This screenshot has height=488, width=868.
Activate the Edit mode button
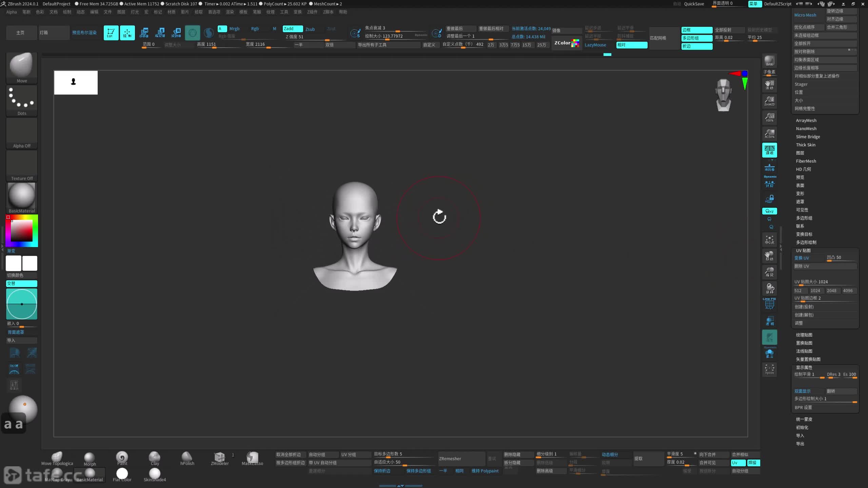coord(111,33)
